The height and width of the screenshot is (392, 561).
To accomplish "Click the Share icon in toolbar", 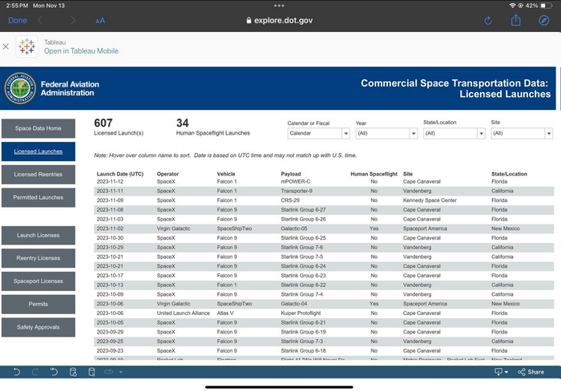I will [531, 372].
